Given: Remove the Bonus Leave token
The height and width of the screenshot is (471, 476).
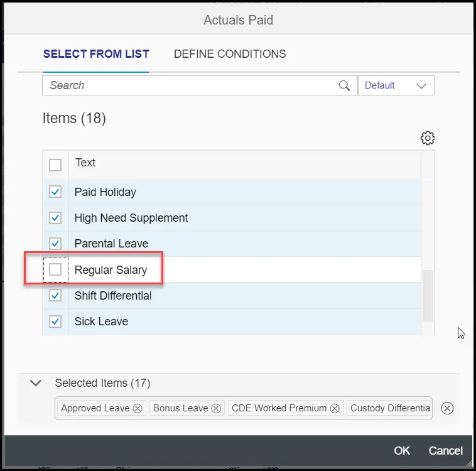Looking at the screenshot, I should click(216, 408).
